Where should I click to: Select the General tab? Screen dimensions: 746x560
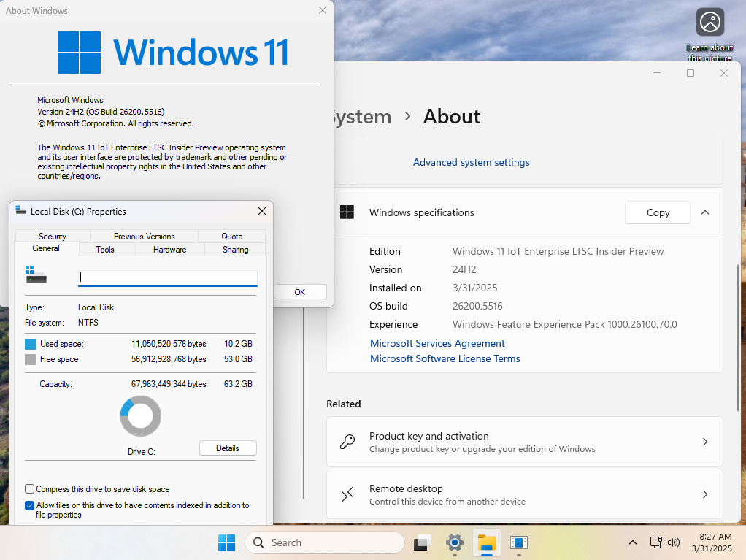(46, 248)
